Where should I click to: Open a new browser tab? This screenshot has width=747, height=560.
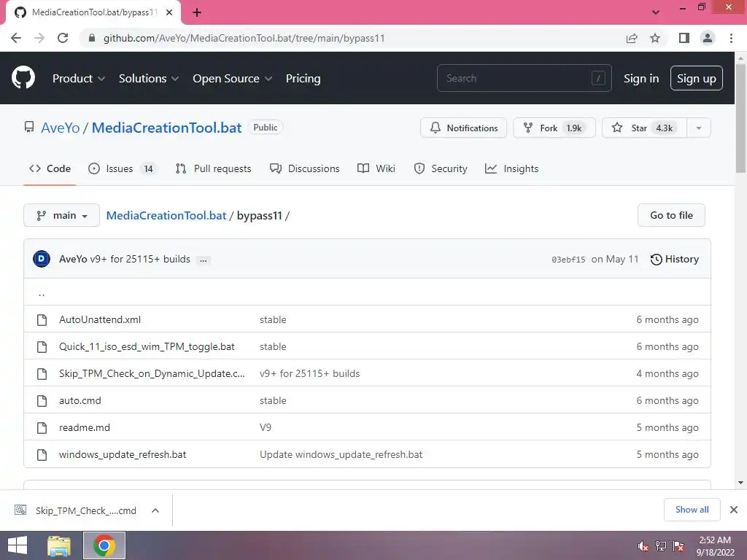(x=197, y=12)
